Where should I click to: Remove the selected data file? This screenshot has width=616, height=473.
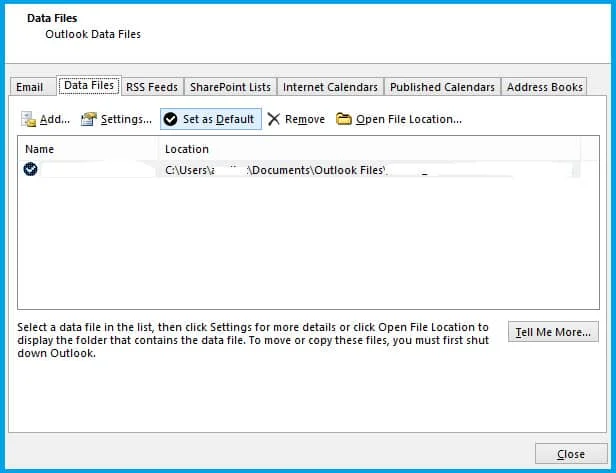pyautogui.click(x=296, y=119)
